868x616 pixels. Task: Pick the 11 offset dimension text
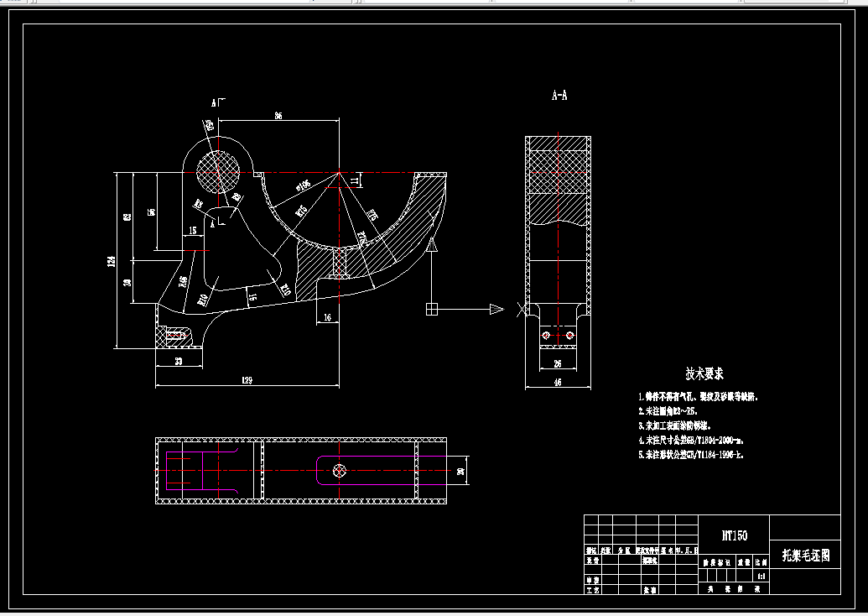[x=355, y=180]
